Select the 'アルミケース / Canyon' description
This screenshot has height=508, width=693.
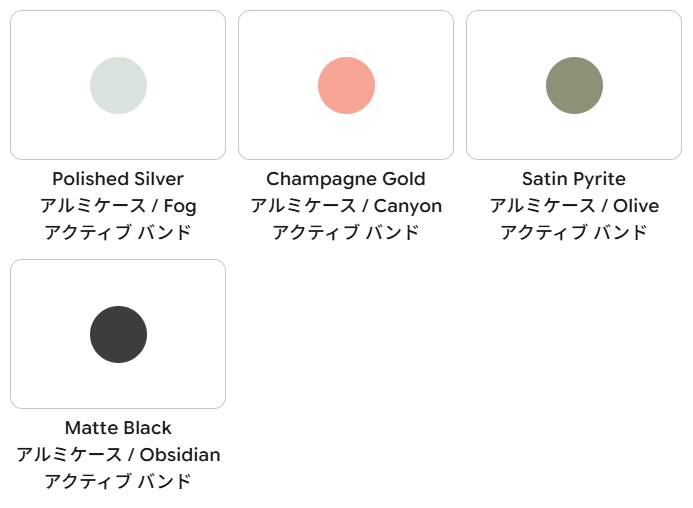(x=346, y=206)
